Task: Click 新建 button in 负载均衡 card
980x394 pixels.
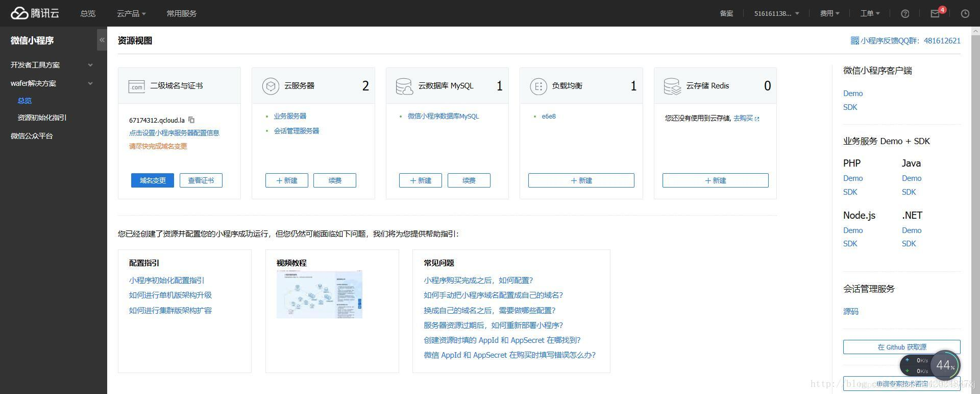Action: 581,180
